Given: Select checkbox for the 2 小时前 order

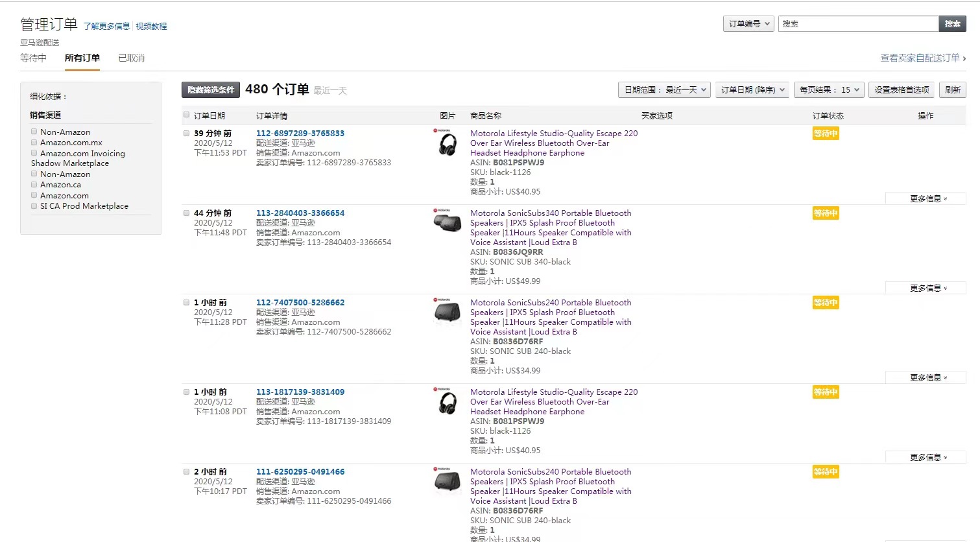Looking at the screenshot, I should point(187,471).
